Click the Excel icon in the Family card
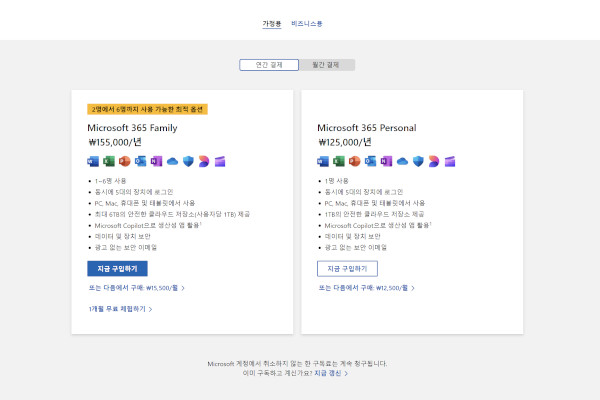The height and width of the screenshot is (400, 600). (109, 161)
